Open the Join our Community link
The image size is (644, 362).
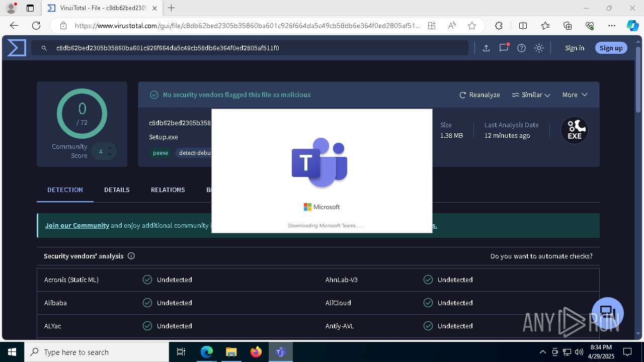pos(77,225)
